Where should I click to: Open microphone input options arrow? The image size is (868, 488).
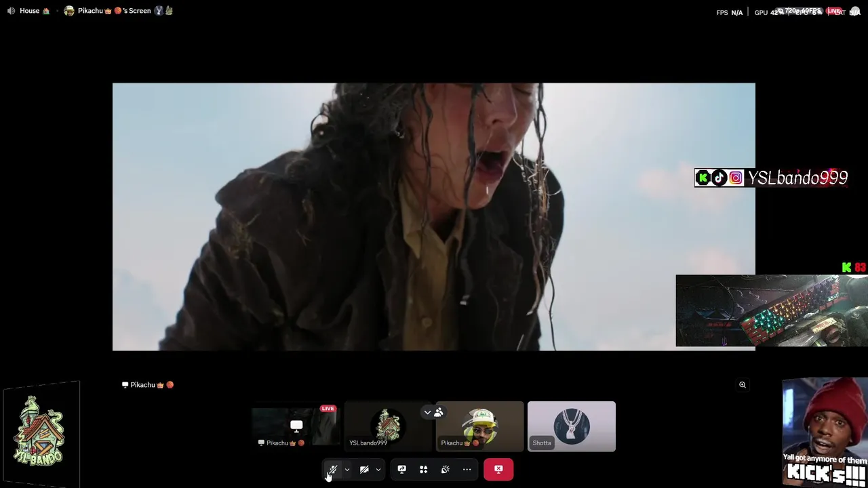click(x=347, y=469)
